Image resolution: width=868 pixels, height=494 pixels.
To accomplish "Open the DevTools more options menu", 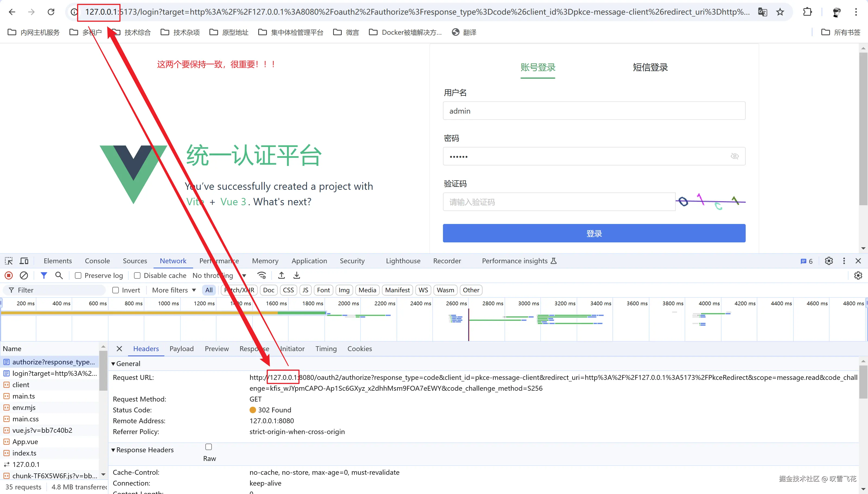I will (x=844, y=261).
